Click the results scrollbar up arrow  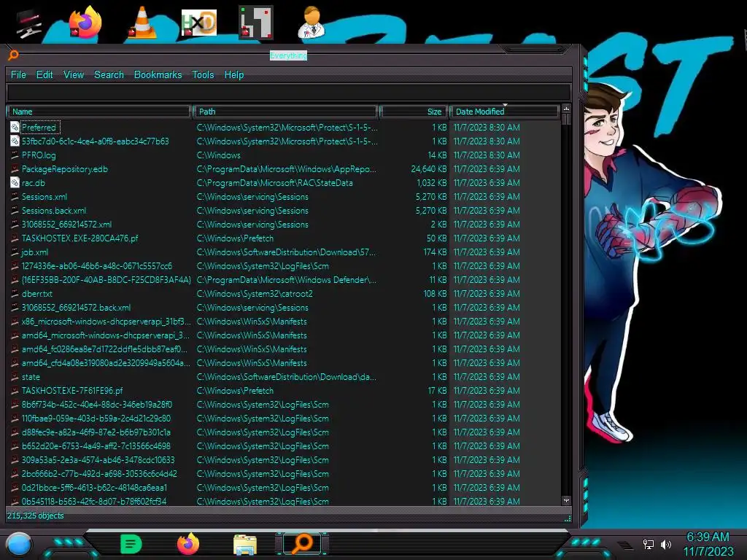566,109
